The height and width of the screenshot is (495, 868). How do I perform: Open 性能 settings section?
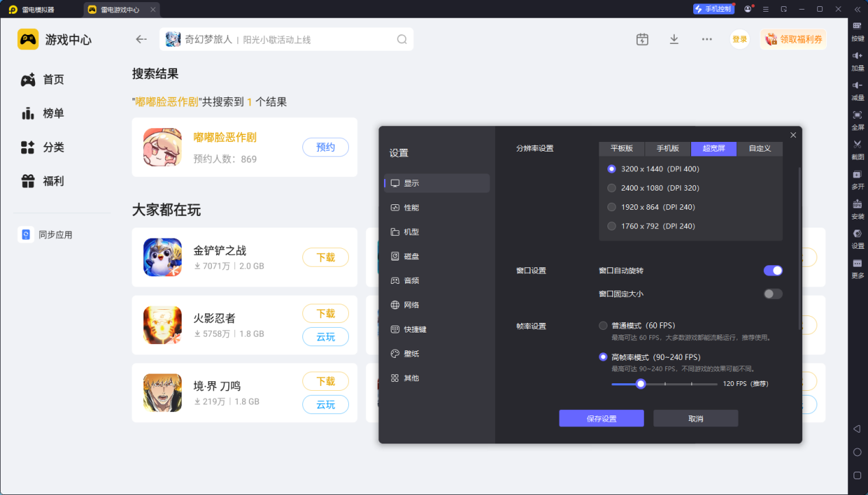(411, 208)
